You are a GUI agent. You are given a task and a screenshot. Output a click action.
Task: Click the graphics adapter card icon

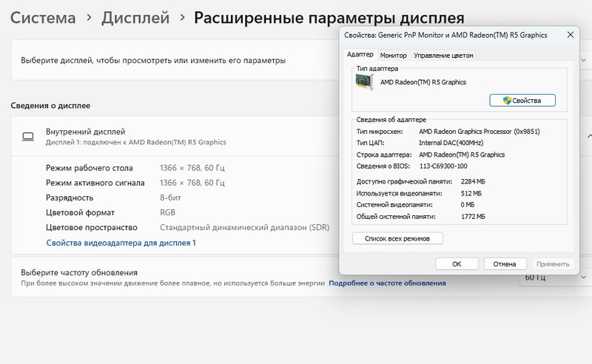[365, 83]
